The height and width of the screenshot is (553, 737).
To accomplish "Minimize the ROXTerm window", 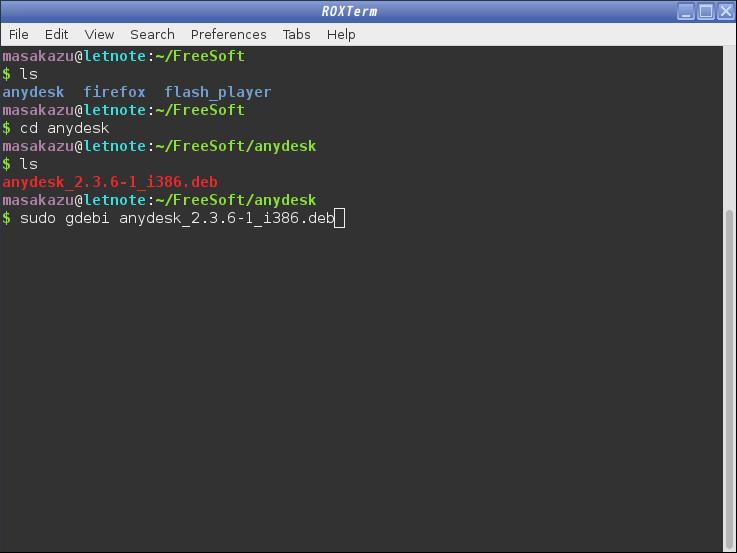I will click(x=686, y=11).
